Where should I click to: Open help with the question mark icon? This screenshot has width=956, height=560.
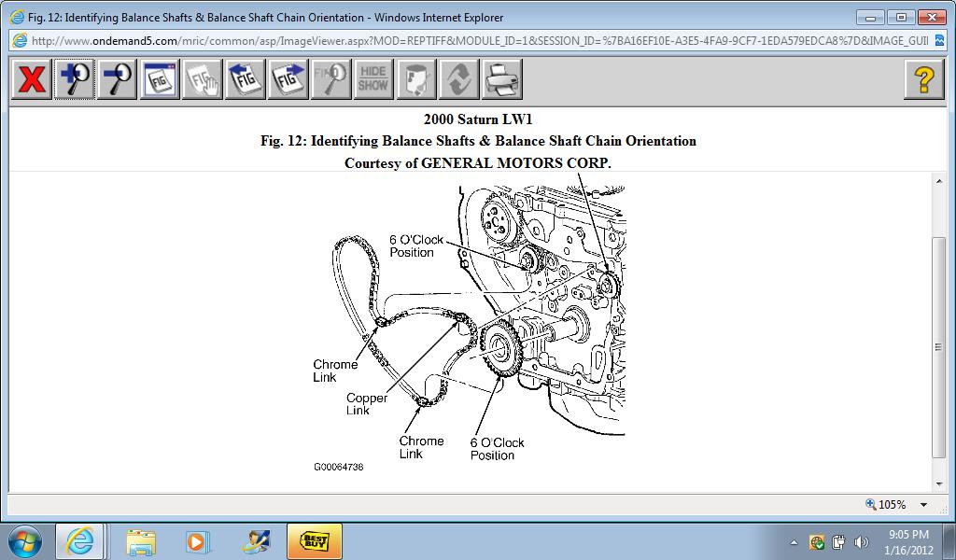pyautogui.click(x=923, y=79)
